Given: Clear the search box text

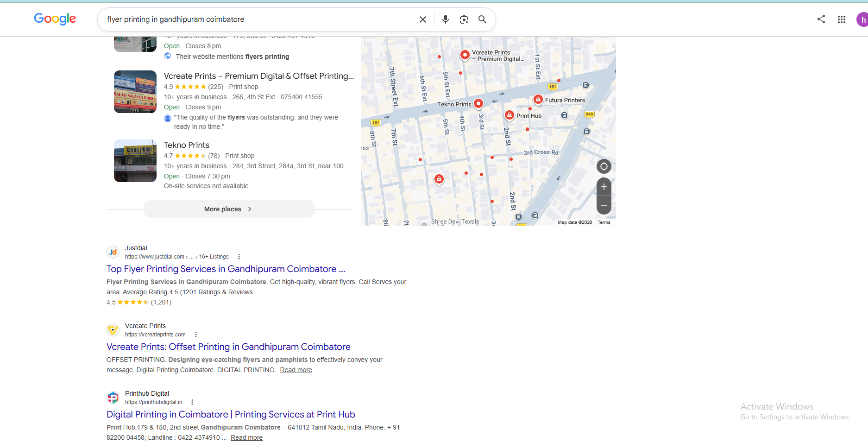Looking at the screenshot, I should (422, 19).
